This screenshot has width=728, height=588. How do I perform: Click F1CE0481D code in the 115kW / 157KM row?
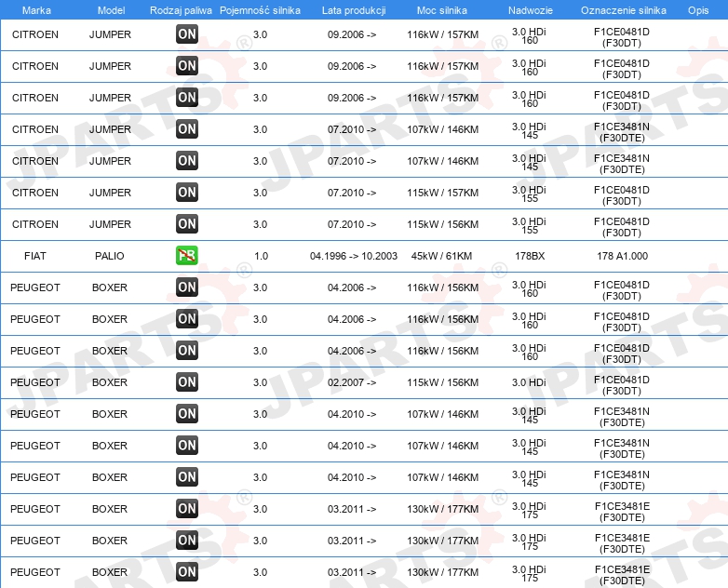coord(622,195)
